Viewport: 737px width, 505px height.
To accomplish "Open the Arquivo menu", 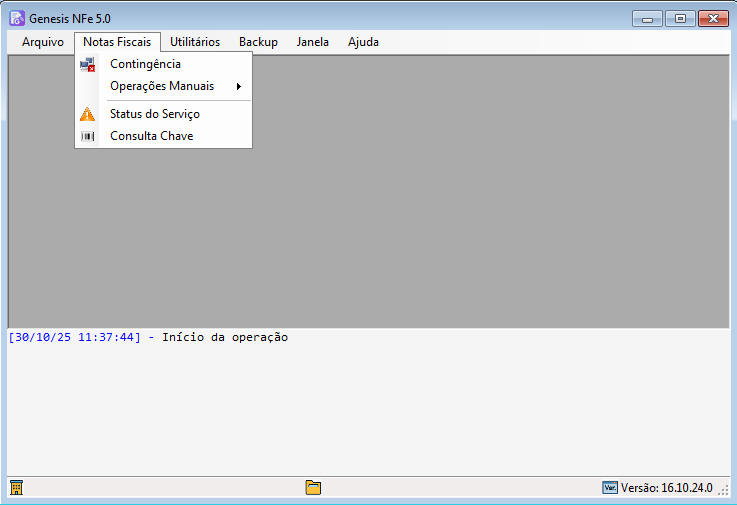I will coord(42,42).
